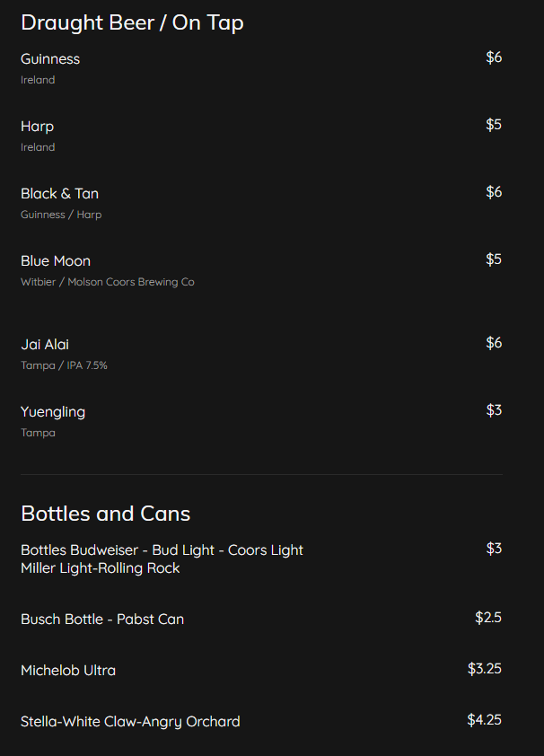Viewport: 544px width, 756px height.
Task: Click the $3.25 Michelob Ultra price
Action: coord(485,669)
